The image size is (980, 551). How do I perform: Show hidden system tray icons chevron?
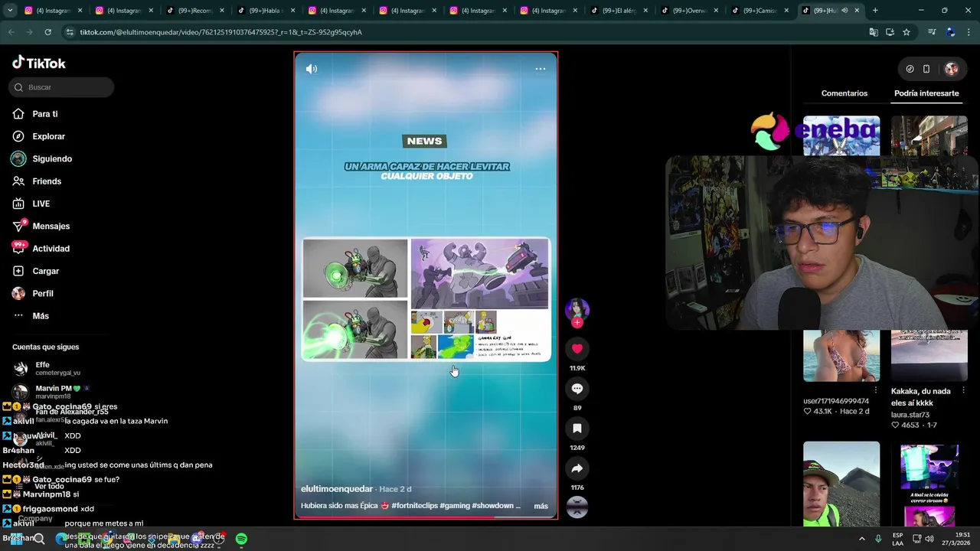862,539
